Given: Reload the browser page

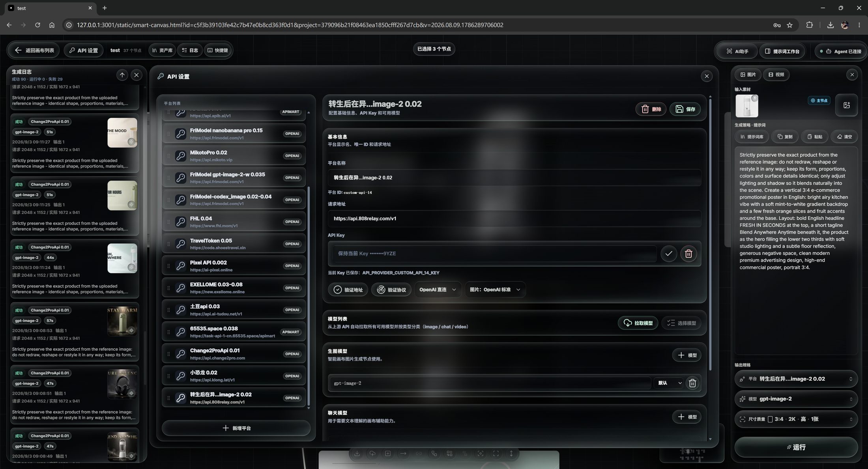Looking at the screenshot, I should (37, 25).
